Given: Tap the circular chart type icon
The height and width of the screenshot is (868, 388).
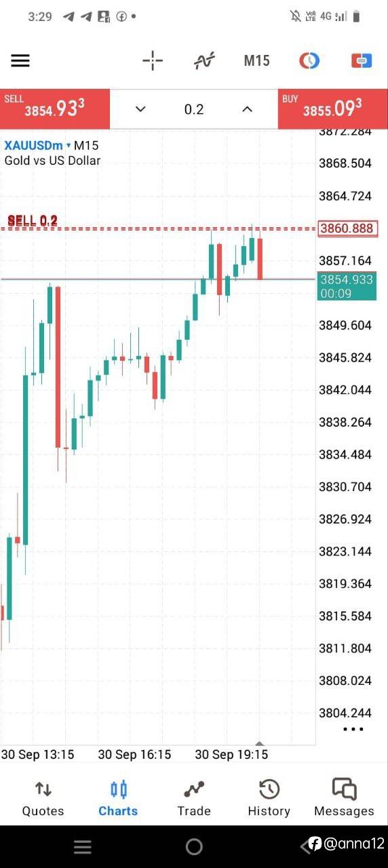Looking at the screenshot, I should click(309, 60).
